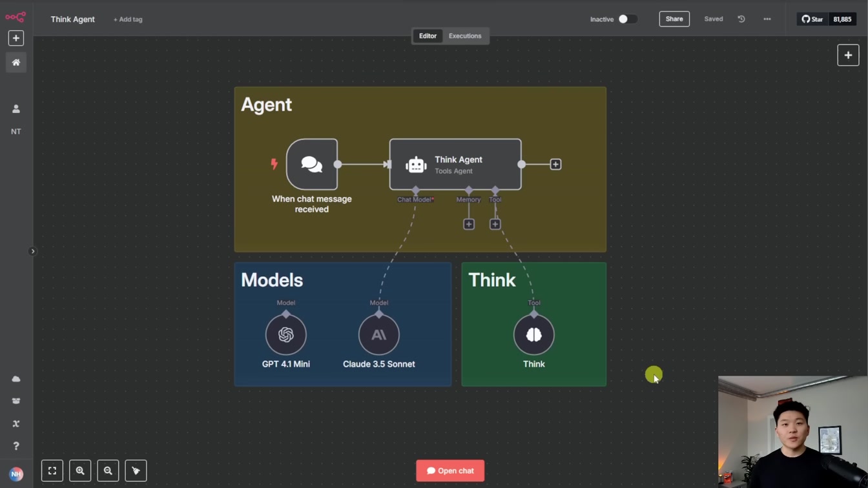Switch to the Editor tab
Screen dimensions: 868x488
tap(428, 36)
